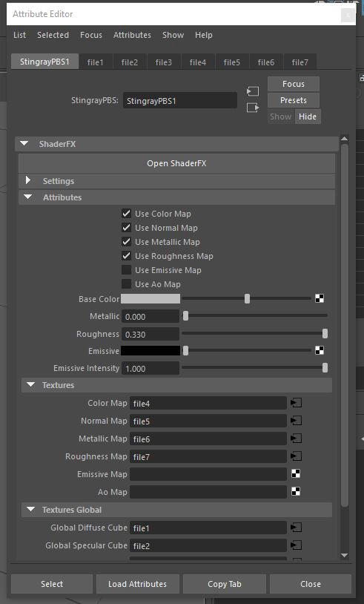Click the go to input connection icon
364x604 pixels.
coord(253,91)
